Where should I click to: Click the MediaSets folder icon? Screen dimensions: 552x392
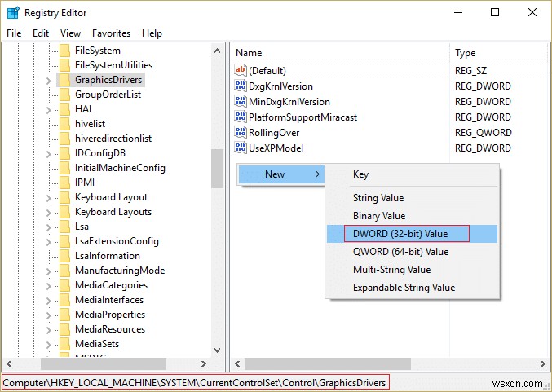[64, 344]
